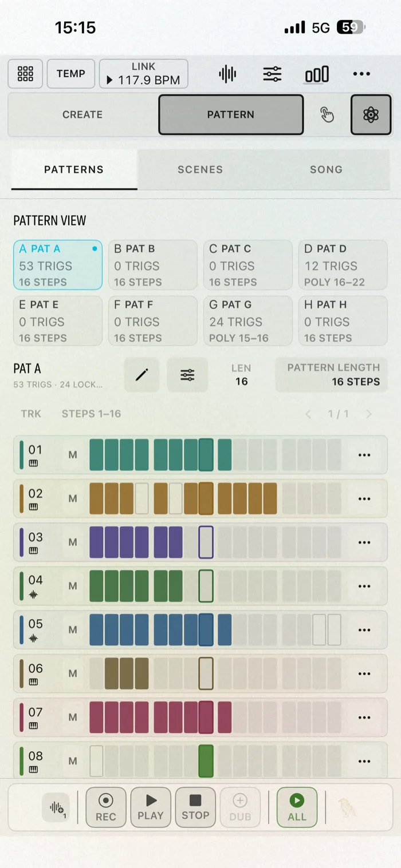Open PAT A settings sliders icon
The height and width of the screenshot is (868, 401).
[x=187, y=375]
